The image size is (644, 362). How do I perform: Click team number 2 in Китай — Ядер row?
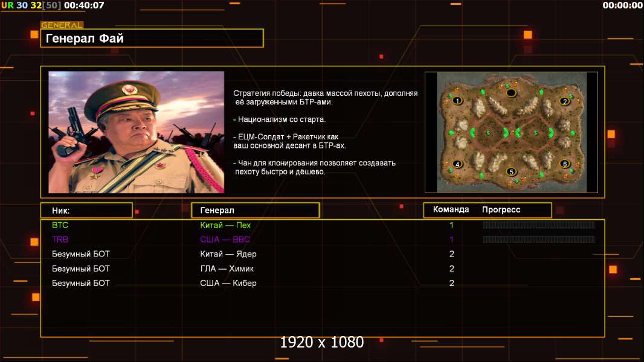[451, 254]
